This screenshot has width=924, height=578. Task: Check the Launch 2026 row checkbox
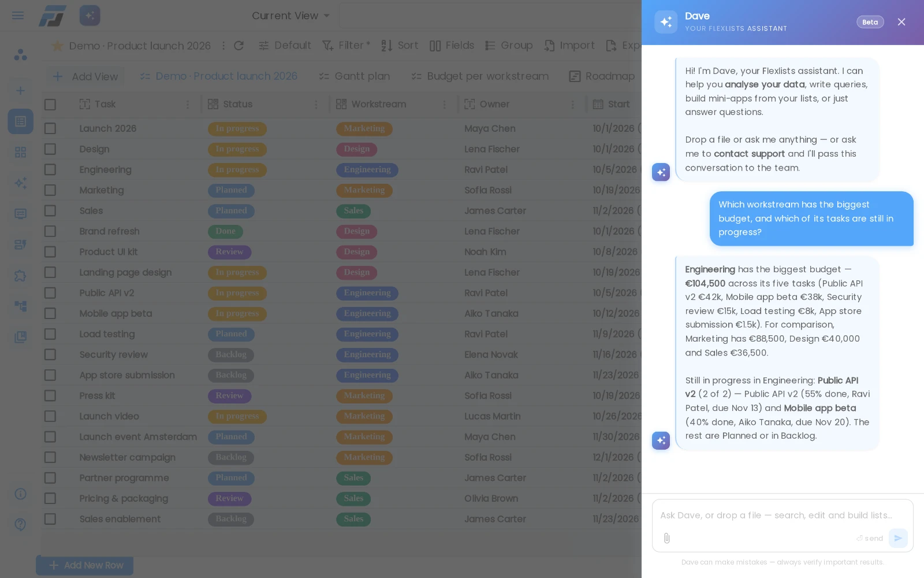(50, 128)
